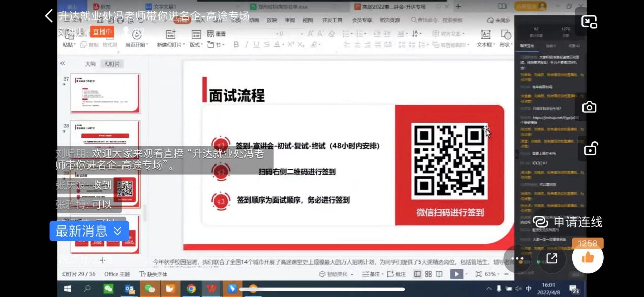Toggle Italic formatting in the ribbon
This screenshot has width=644, height=297.
246,45
